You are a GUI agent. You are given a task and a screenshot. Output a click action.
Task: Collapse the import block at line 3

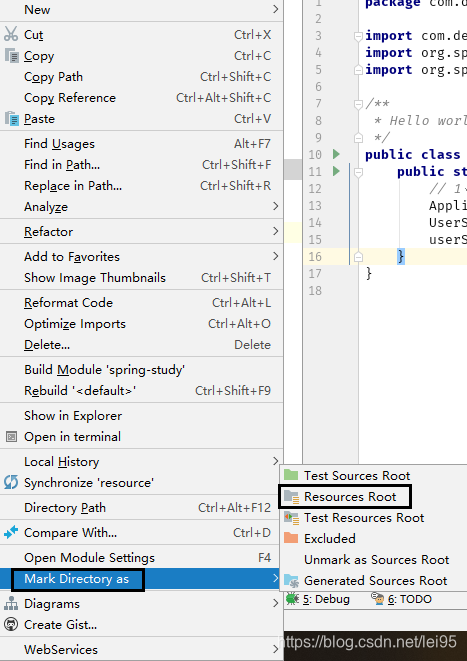(x=358, y=36)
